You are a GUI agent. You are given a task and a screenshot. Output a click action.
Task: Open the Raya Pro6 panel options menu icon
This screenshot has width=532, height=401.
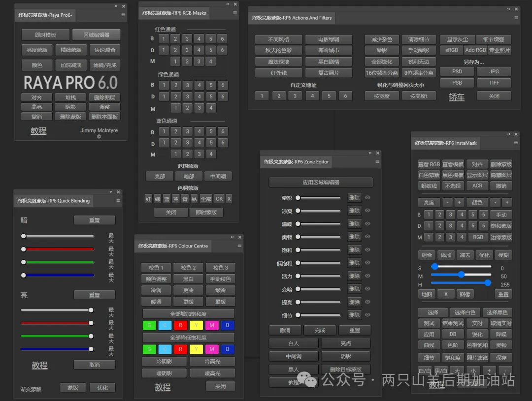[123, 15]
